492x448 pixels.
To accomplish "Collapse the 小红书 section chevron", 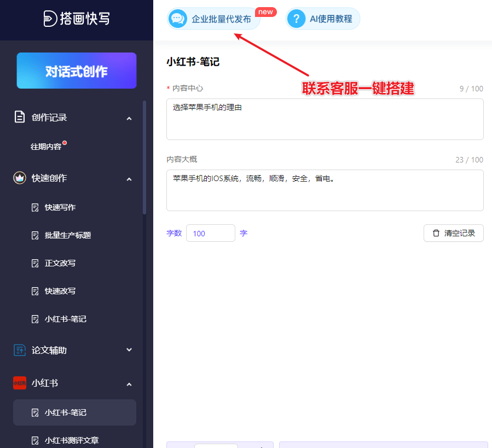I will coord(129,385).
